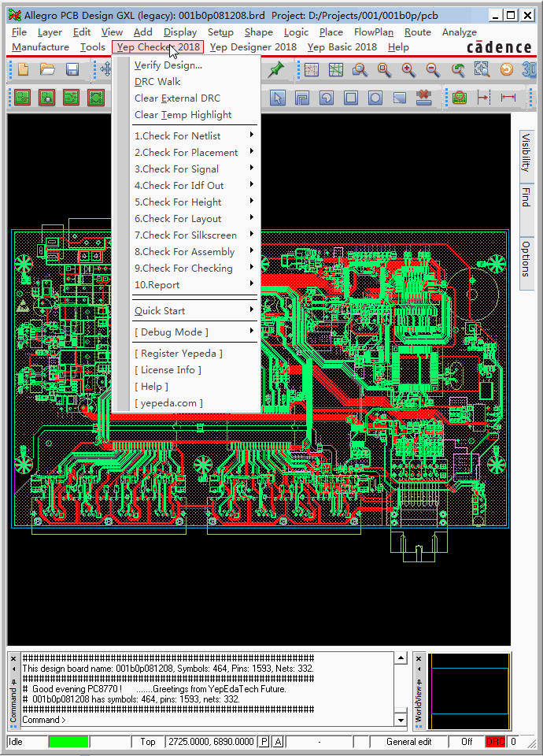Click the Move arrows icon
Viewport: 543px width, 756px height.
105,70
